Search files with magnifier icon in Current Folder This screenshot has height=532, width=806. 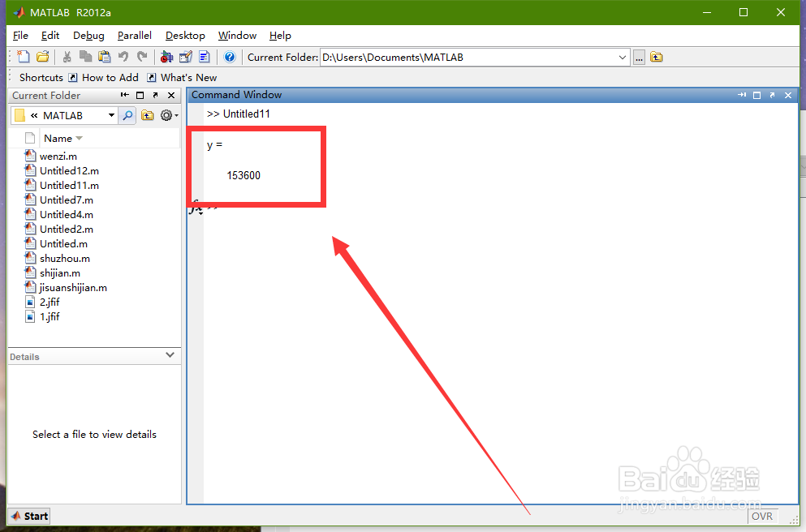pyautogui.click(x=127, y=115)
